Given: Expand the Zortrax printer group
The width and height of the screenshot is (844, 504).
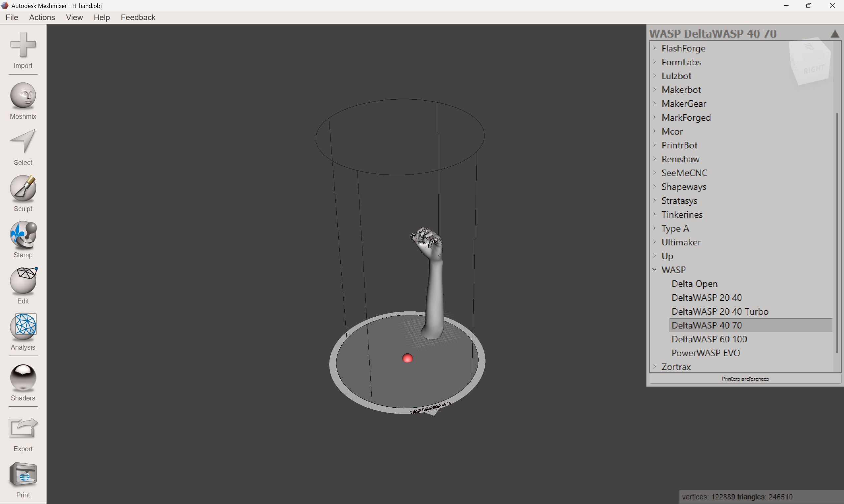Looking at the screenshot, I should click(x=655, y=366).
